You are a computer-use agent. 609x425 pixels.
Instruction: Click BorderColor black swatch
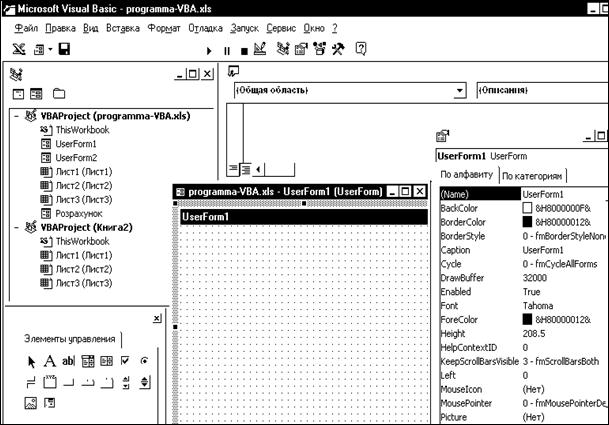[x=527, y=222]
